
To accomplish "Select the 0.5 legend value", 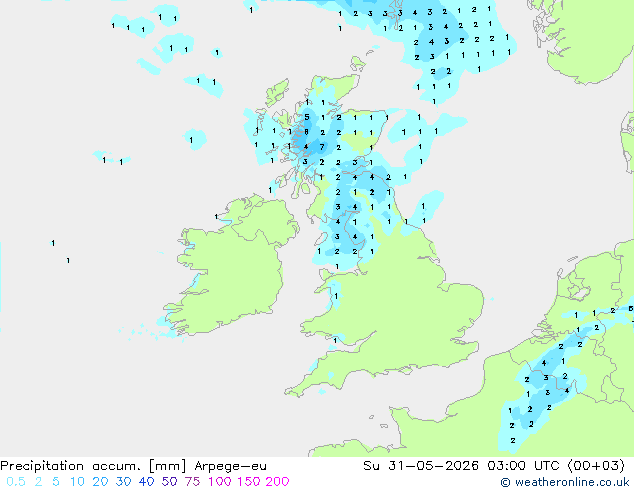I will [16, 482].
